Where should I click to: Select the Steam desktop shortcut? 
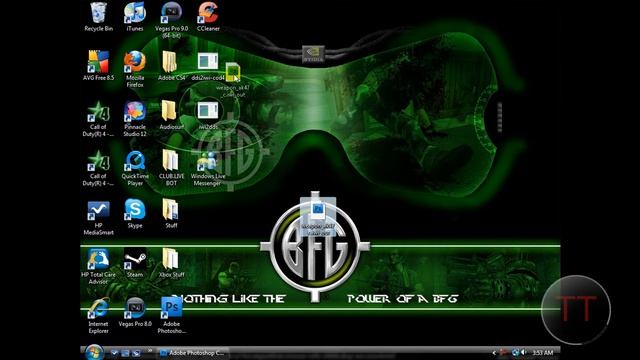pyautogui.click(x=135, y=263)
